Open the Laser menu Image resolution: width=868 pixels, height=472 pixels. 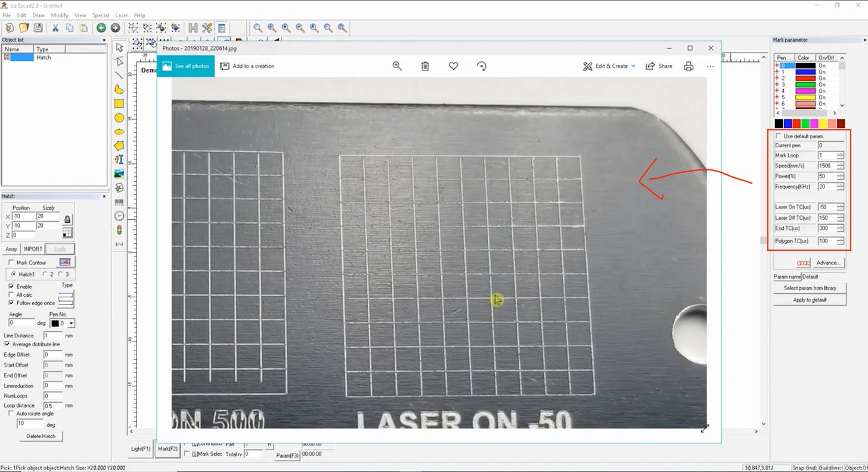[x=121, y=15]
